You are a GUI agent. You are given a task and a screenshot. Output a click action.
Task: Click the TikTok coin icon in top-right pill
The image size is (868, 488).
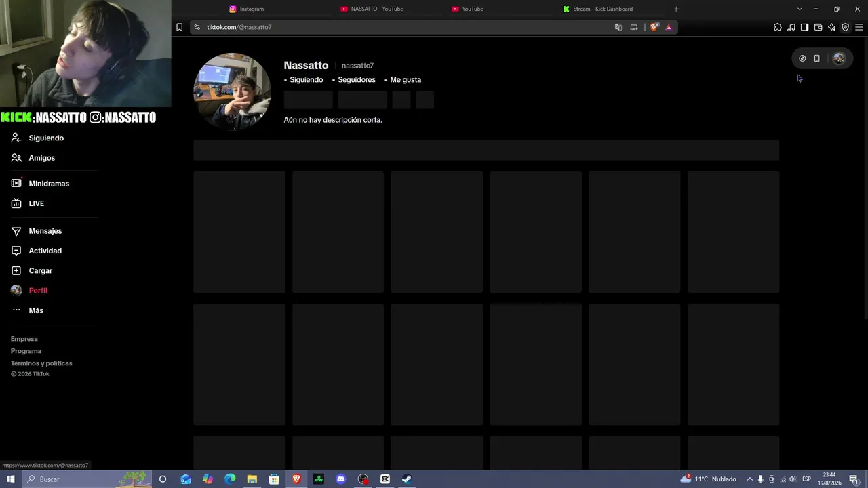click(x=802, y=58)
